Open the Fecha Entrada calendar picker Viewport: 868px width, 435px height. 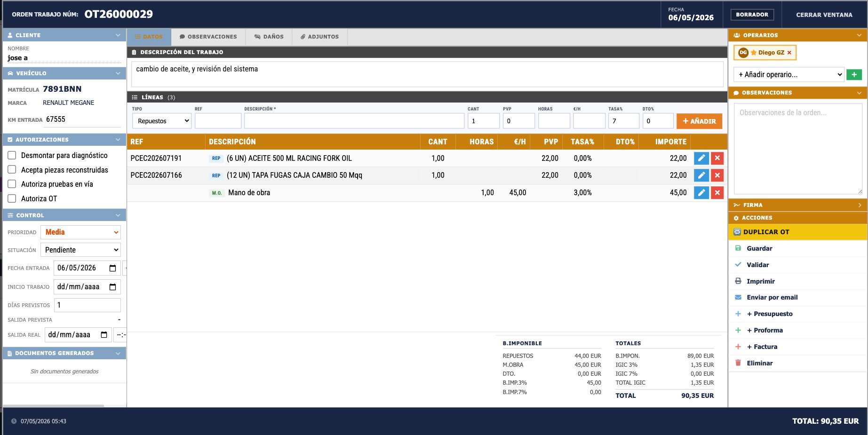click(112, 268)
